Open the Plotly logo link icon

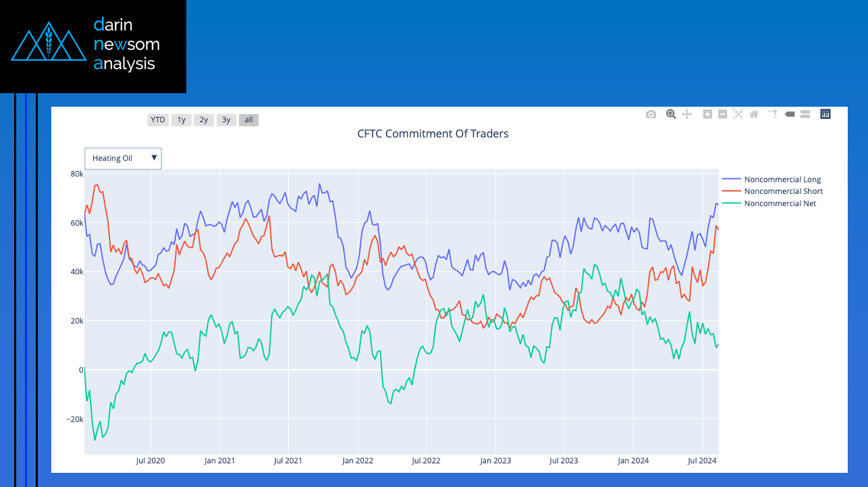point(825,115)
